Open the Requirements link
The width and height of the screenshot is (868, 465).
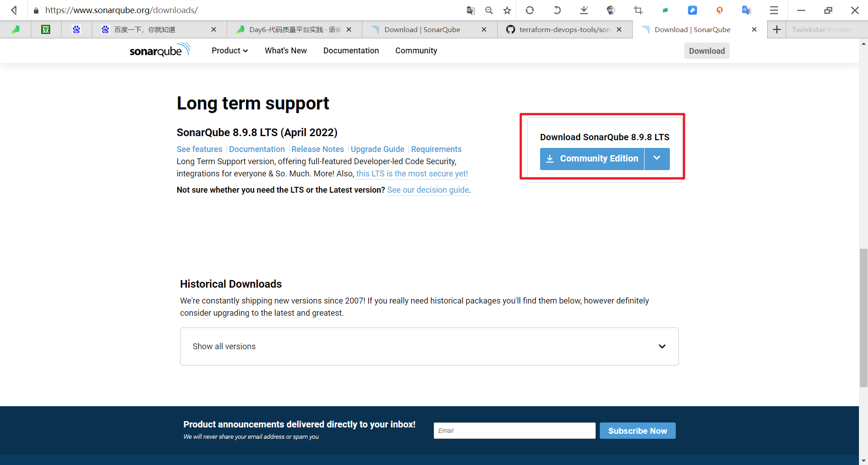436,149
